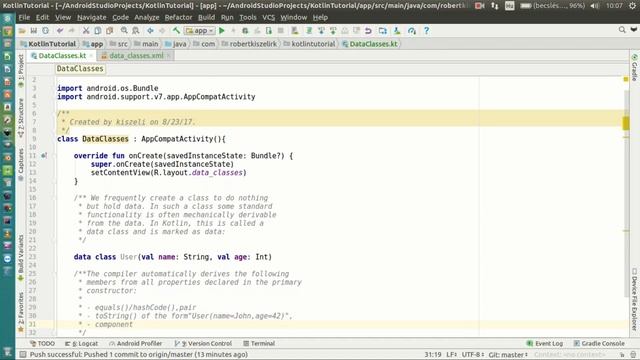
Task: Click the navigate Back arrow icon
Action: (x=150, y=31)
